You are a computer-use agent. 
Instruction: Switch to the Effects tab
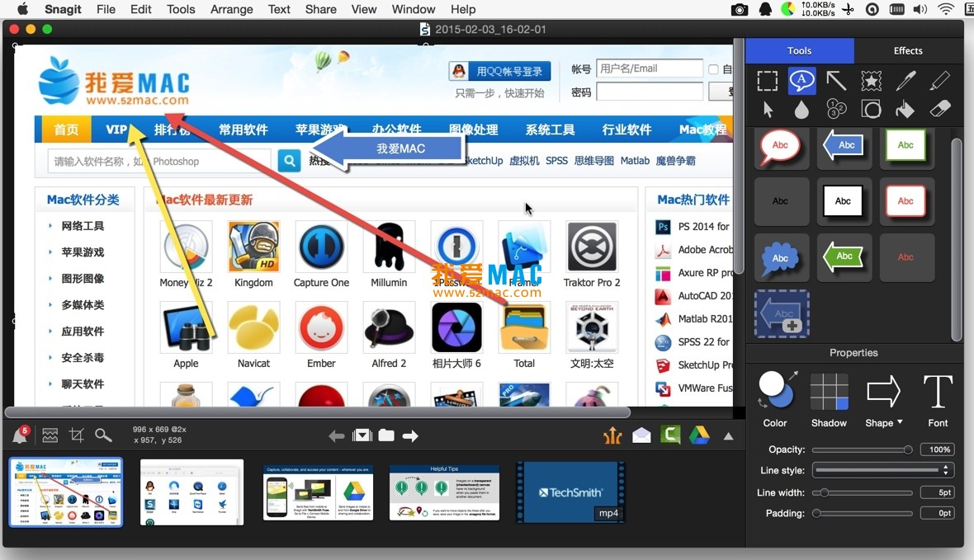(907, 51)
